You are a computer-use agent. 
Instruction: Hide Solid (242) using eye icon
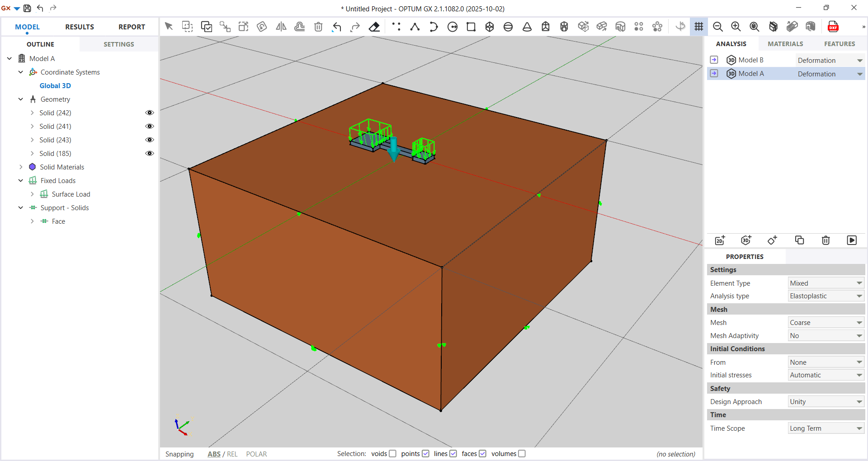coord(149,113)
